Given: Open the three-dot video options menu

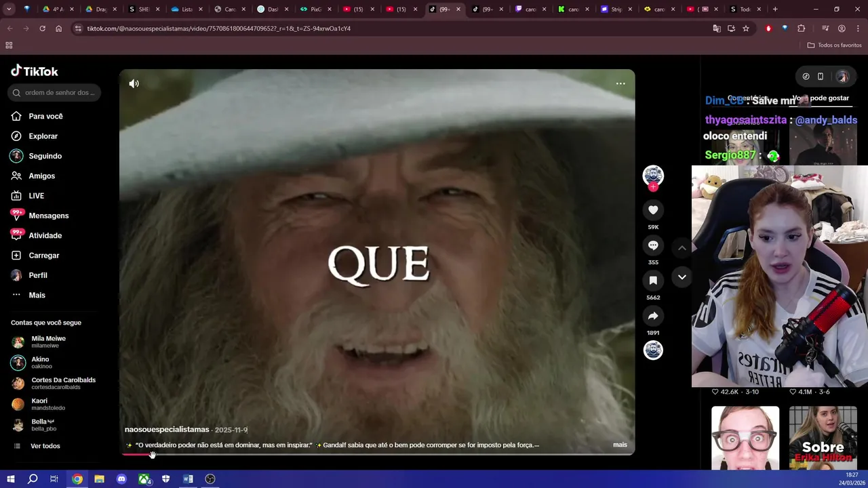Looking at the screenshot, I should pos(620,83).
